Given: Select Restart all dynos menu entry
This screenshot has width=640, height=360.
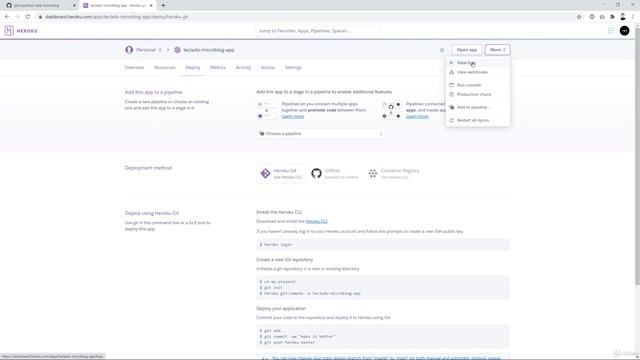Looking at the screenshot, I should pyautogui.click(x=478, y=120).
